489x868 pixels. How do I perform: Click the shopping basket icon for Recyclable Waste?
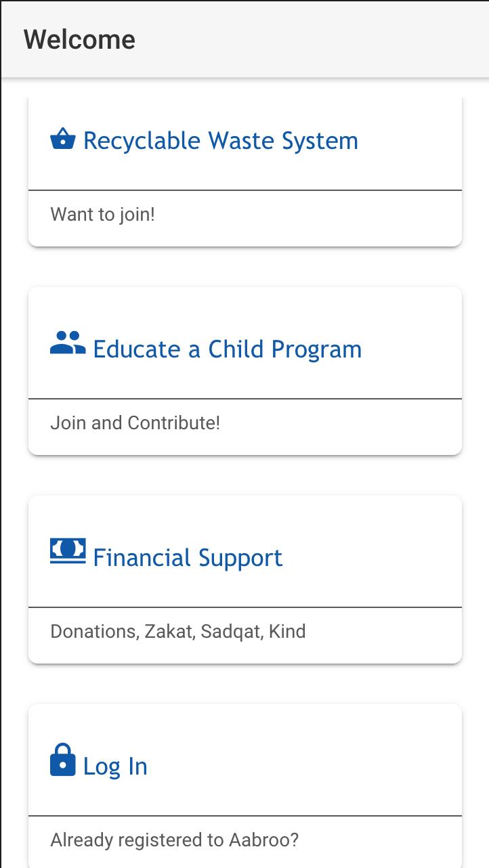click(63, 139)
